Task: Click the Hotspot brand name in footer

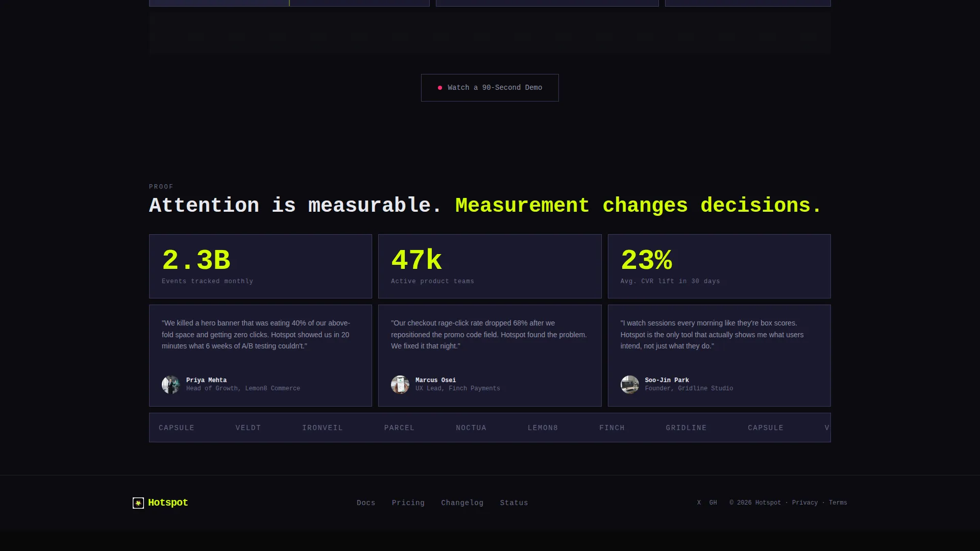Action: tap(168, 503)
